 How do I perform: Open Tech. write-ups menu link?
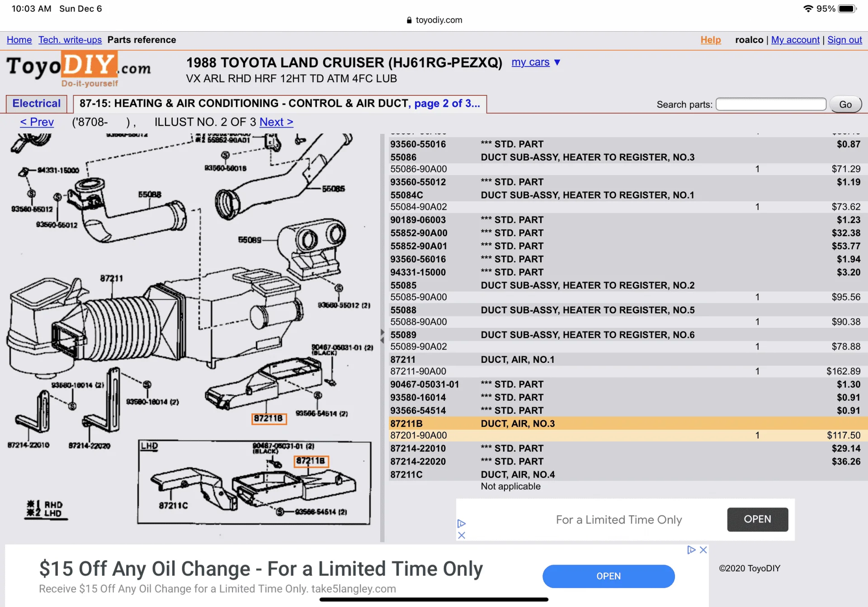coord(70,40)
